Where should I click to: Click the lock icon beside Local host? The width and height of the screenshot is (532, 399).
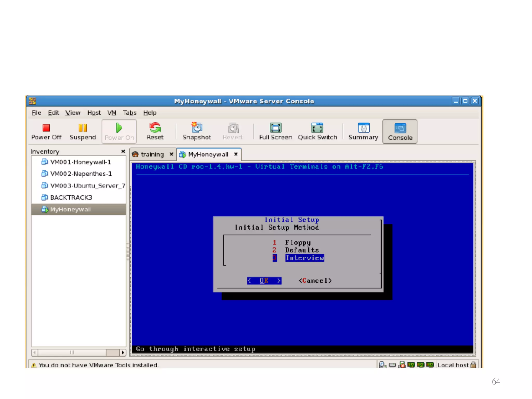(x=473, y=365)
